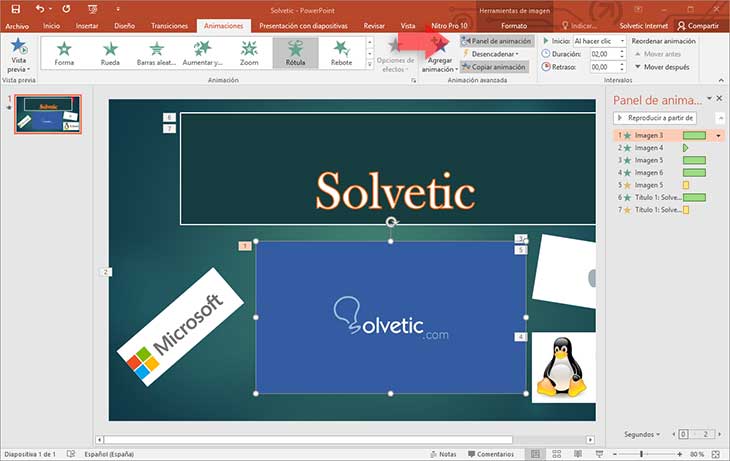Screen dimensions: 730x461
Task: Click Mover después reorder button
Action: [662, 67]
